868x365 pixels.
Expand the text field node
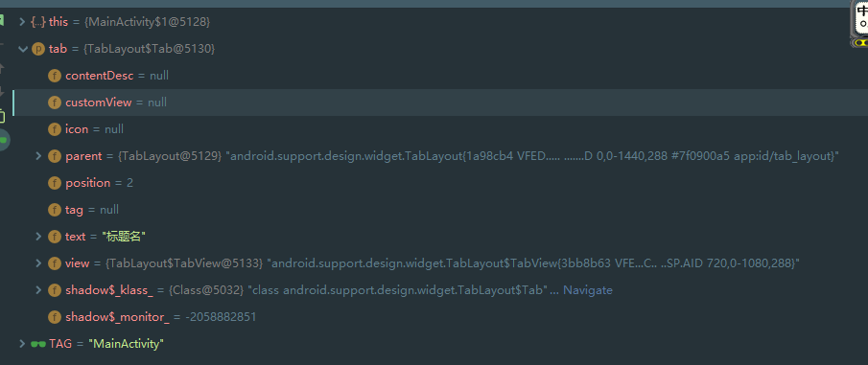[x=38, y=236]
